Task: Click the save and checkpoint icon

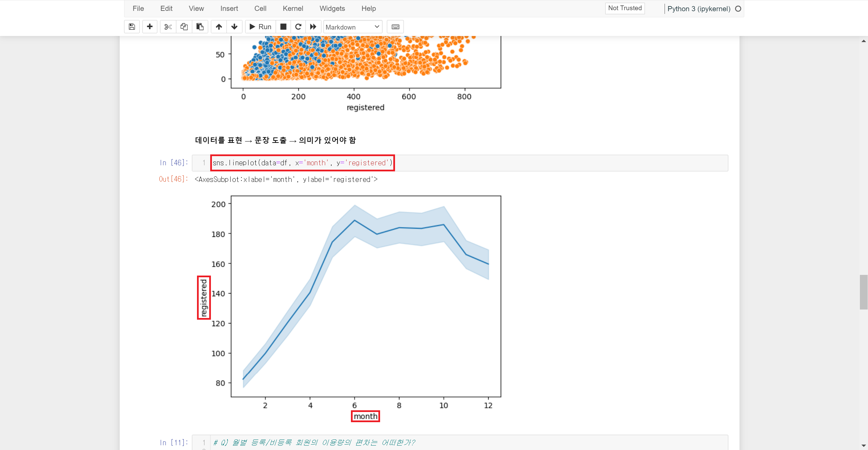Action: (132, 27)
